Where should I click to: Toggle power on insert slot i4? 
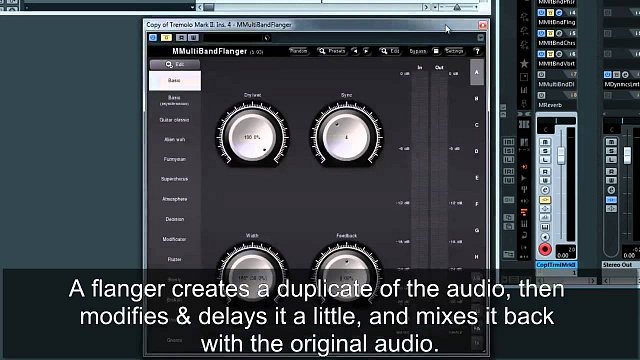(541, 13)
